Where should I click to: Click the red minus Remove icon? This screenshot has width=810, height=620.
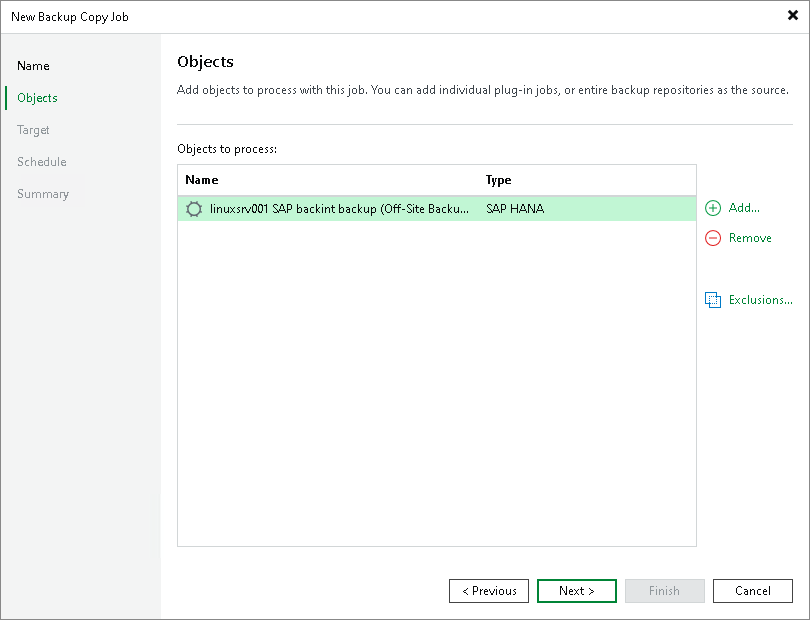point(712,238)
